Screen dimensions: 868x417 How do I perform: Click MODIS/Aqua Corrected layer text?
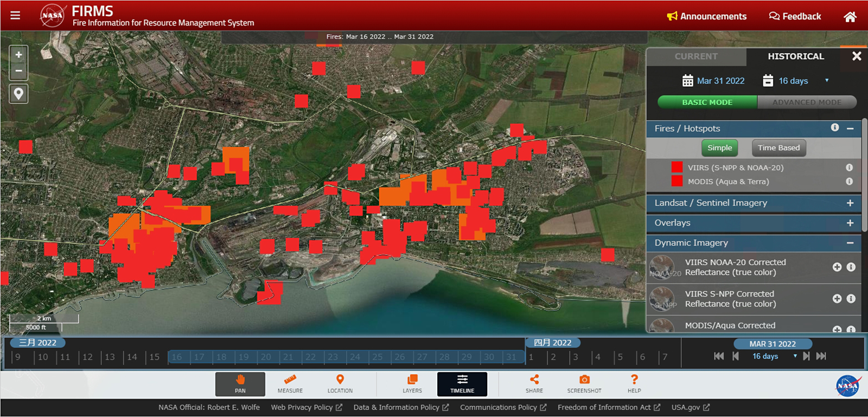pos(730,325)
